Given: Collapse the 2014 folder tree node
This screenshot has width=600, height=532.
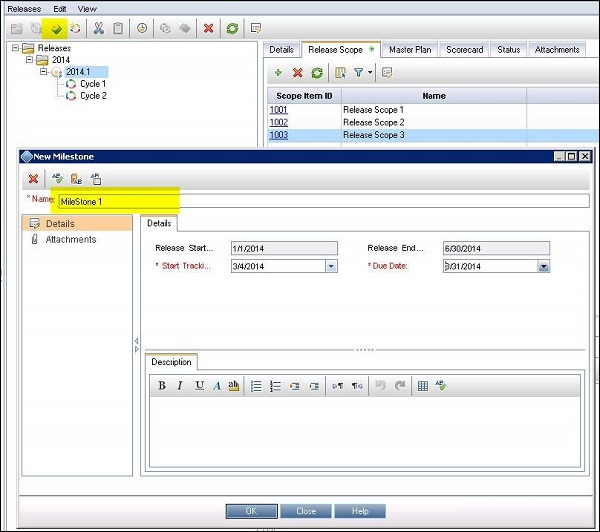Looking at the screenshot, I should pos(30,60).
